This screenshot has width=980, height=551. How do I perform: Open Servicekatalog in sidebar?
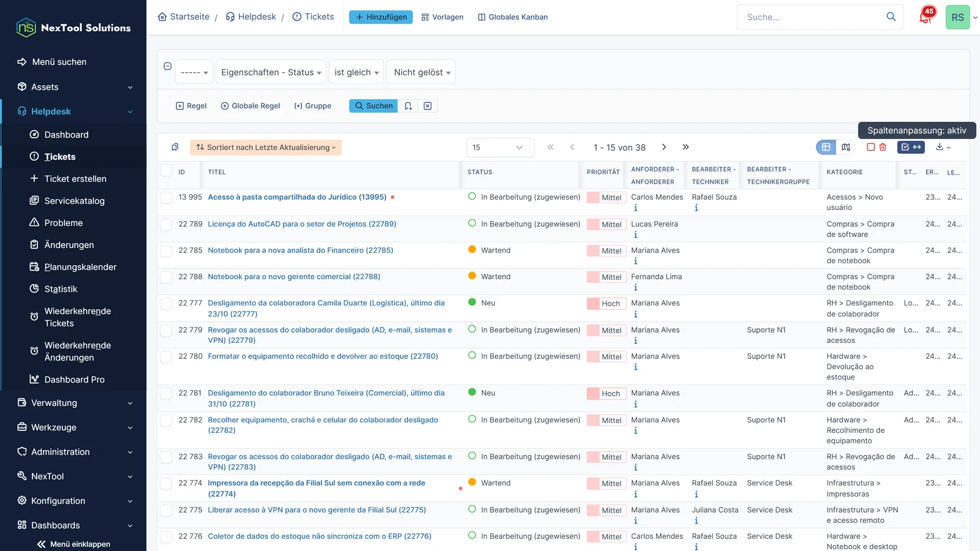point(74,201)
